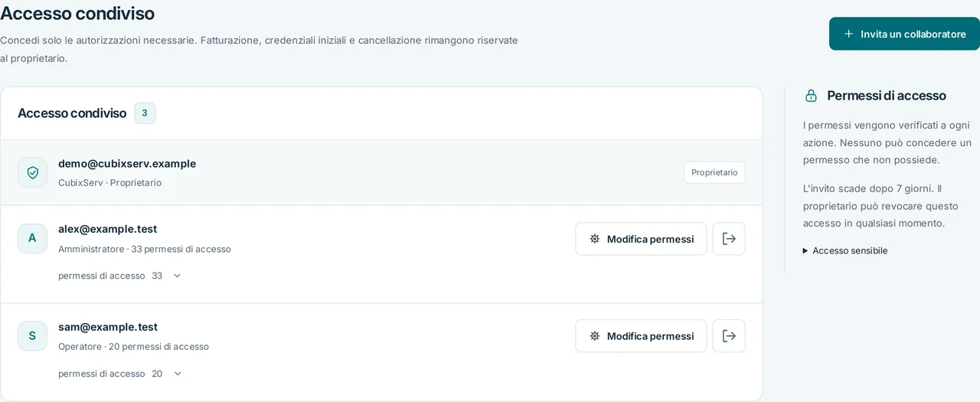Open Modifica permessi for alex@example.test
The image size is (980, 402).
point(641,239)
